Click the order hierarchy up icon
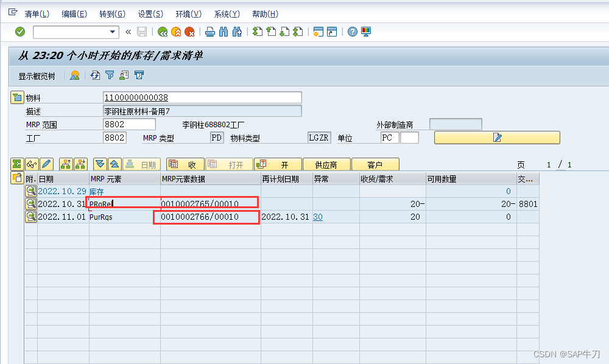 66,164
